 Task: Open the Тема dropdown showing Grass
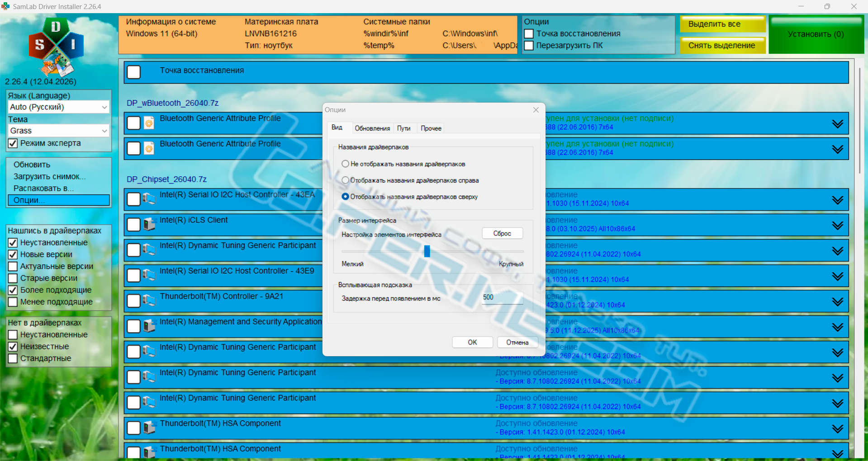[x=59, y=131]
